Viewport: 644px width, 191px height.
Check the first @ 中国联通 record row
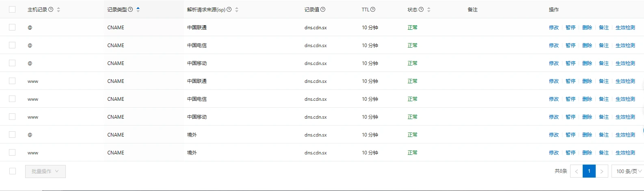tap(12, 27)
